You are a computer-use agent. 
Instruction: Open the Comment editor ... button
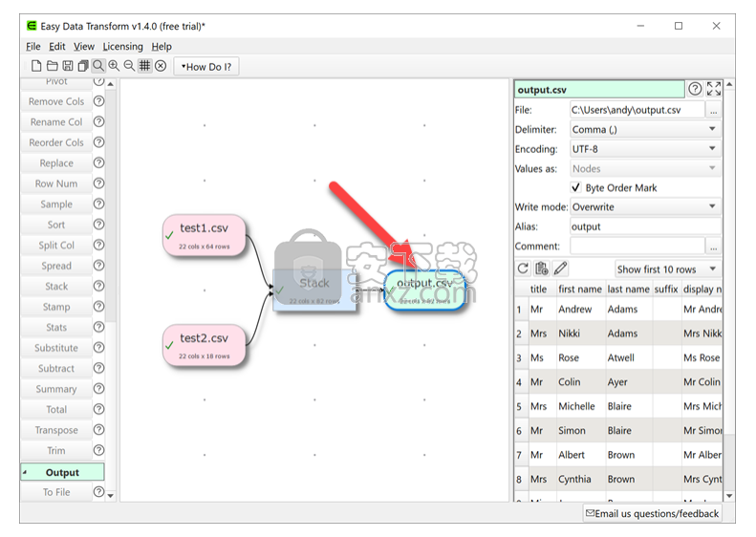point(714,247)
